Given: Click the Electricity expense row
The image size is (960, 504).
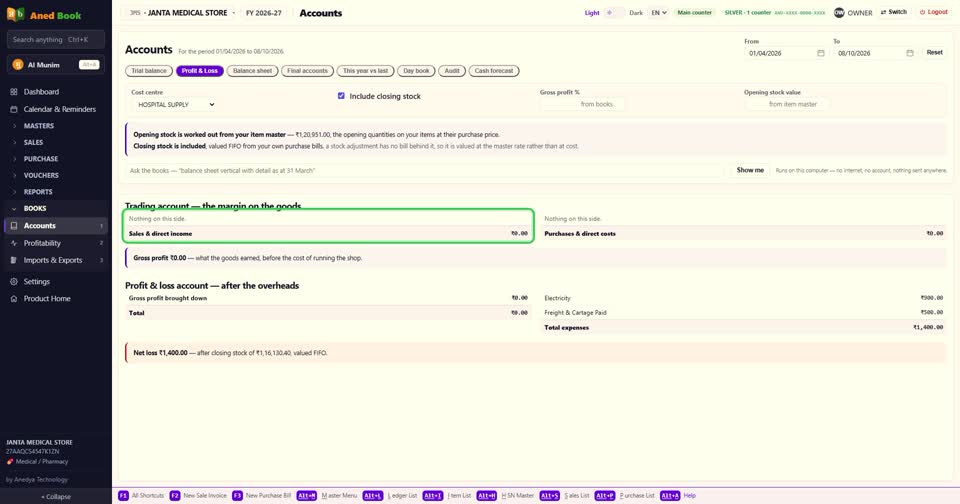Looking at the screenshot, I should point(744,298).
